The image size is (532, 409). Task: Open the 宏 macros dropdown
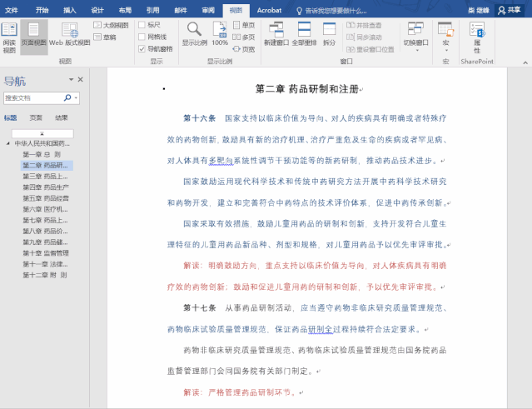[446, 40]
